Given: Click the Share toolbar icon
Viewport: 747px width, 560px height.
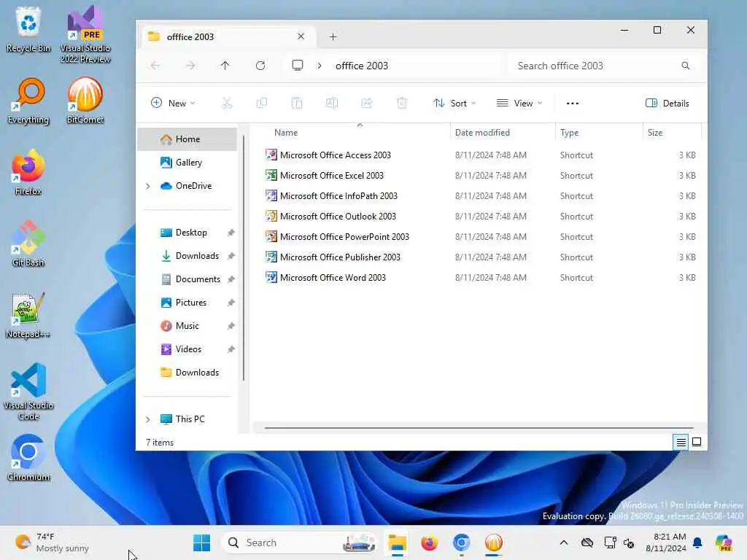Looking at the screenshot, I should (x=366, y=104).
